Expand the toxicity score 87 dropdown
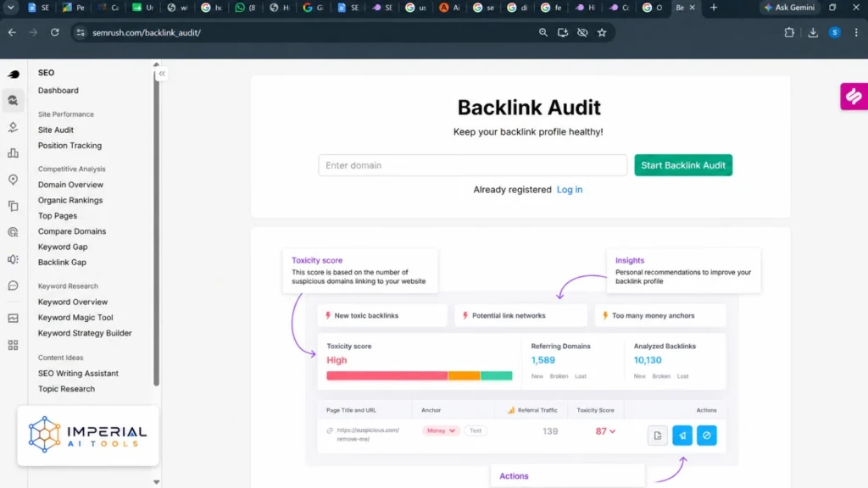This screenshot has width=868, height=488. [605, 431]
